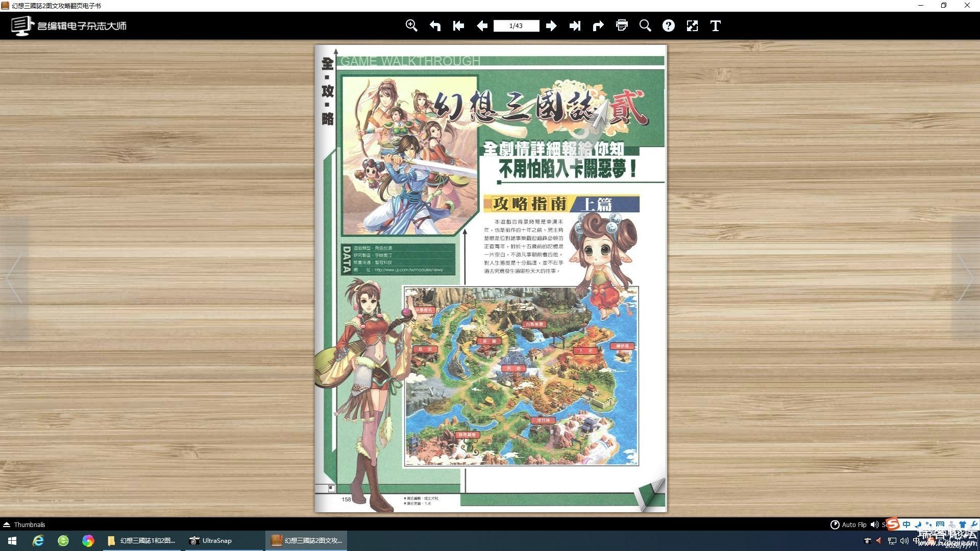This screenshot has width=980, height=551.
Task: Jump to the last page
Action: click(575, 26)
